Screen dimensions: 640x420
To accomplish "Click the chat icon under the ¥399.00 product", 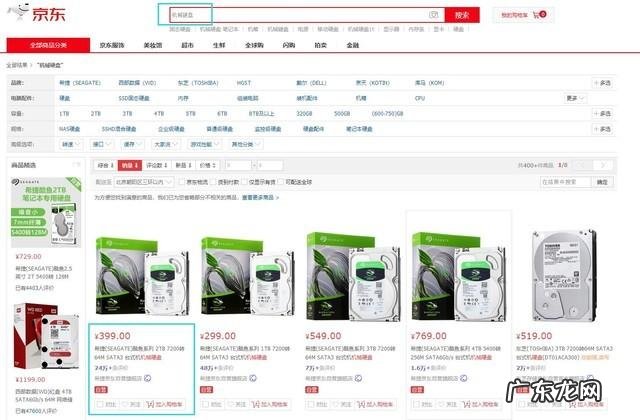I will click(147, 378).
